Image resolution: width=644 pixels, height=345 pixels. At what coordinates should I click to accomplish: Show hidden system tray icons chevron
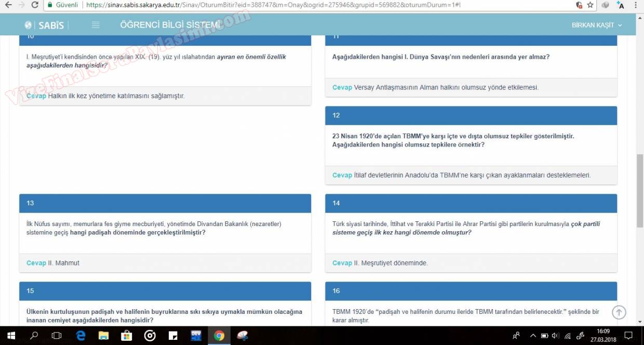533,336
